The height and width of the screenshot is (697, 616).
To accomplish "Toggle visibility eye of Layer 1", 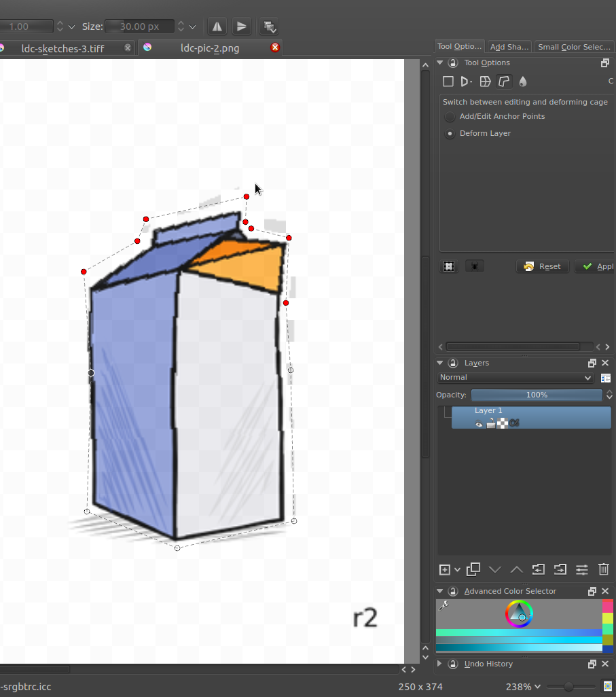I will (x=478, y=423).
